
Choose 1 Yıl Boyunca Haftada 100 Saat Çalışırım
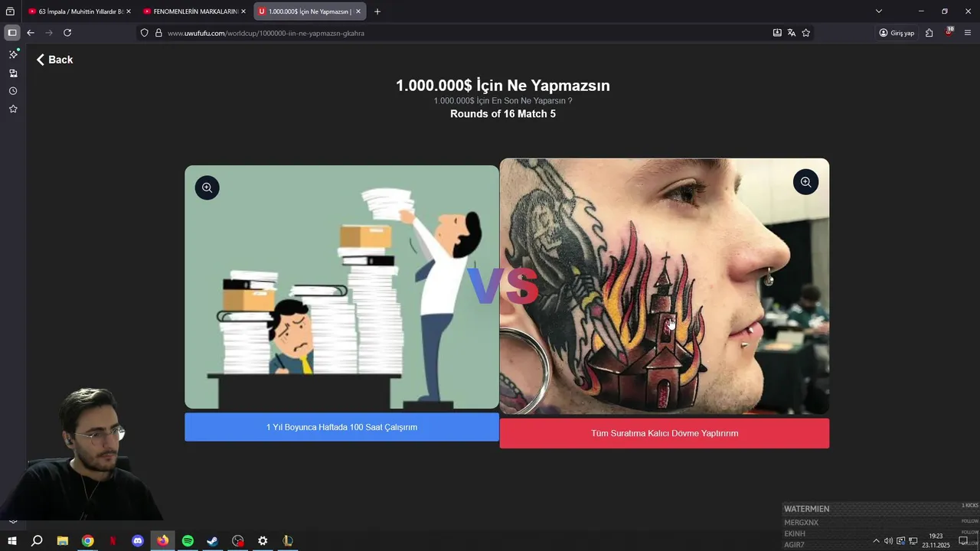coord(341,427)
